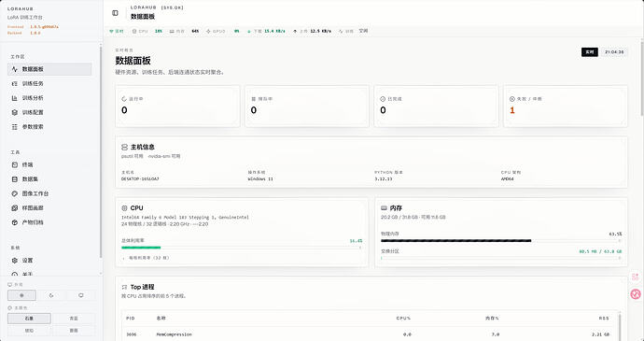Click the sidebar vertical scrollbar
Viewport: 644px width, 341px height.
[101, 151]
